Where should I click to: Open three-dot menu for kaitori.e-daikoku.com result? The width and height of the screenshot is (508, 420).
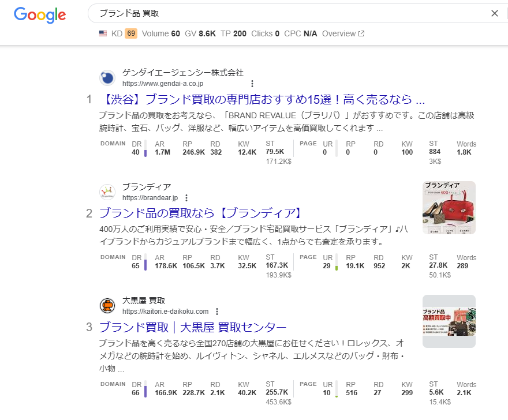click(216, 312)
